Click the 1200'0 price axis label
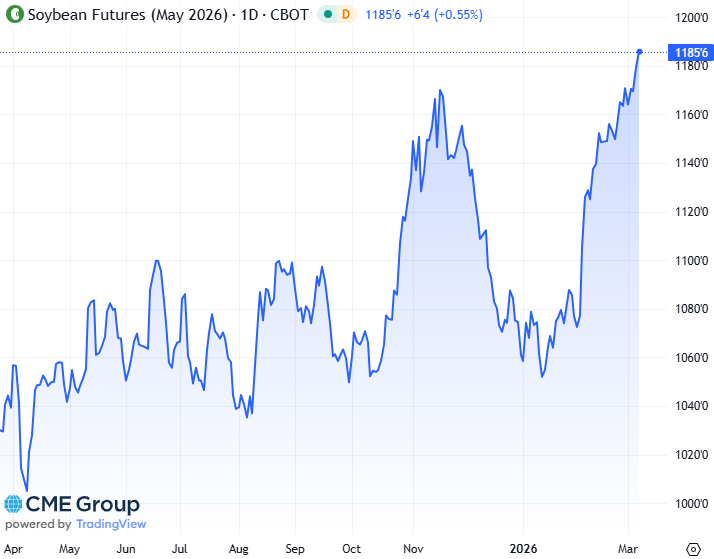This screenshot has height=559, width=714. click(x=692, y=18)
